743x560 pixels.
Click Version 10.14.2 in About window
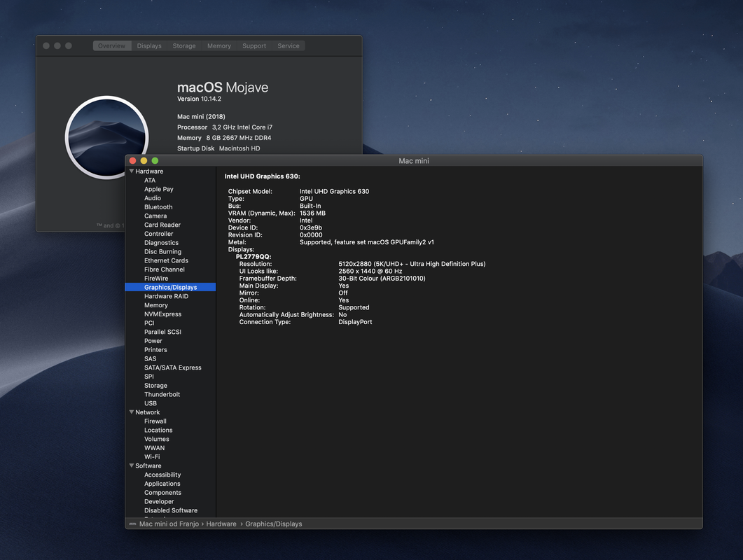(x=199, y=99)
